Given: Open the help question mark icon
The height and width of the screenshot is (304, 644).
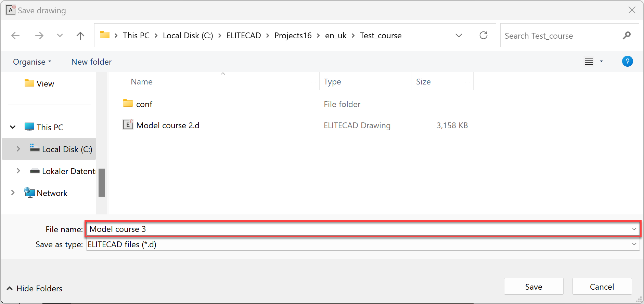Looking at the screenshot, I should pyautogui.click(x=627, y=62).
